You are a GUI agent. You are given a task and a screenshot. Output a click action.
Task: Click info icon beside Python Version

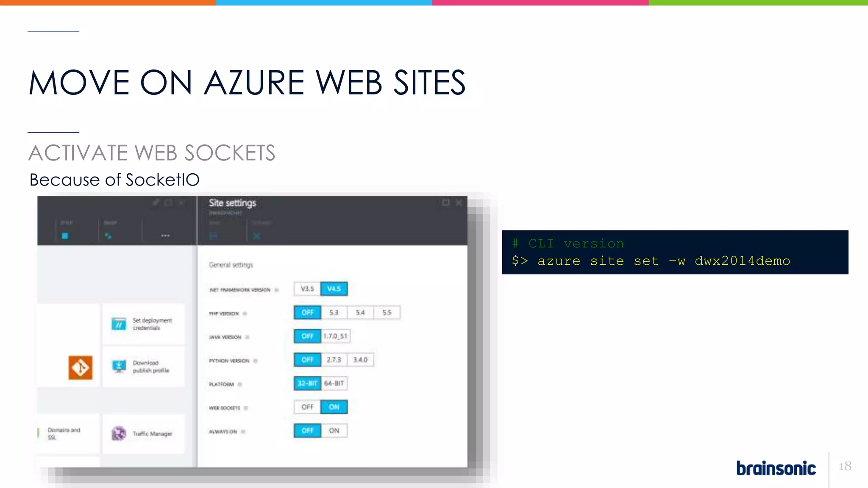point(255,361)
